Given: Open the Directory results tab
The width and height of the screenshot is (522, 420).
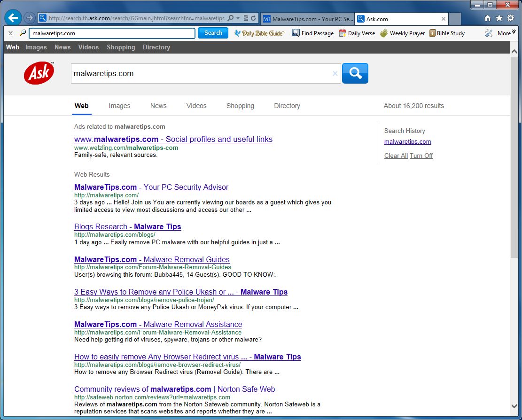Looking at the screenshot, I should click(x=287, y=106).
